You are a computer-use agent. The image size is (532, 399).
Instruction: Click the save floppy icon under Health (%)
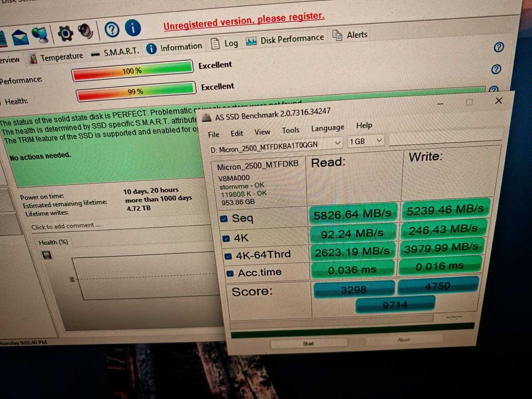pos(47,255)
